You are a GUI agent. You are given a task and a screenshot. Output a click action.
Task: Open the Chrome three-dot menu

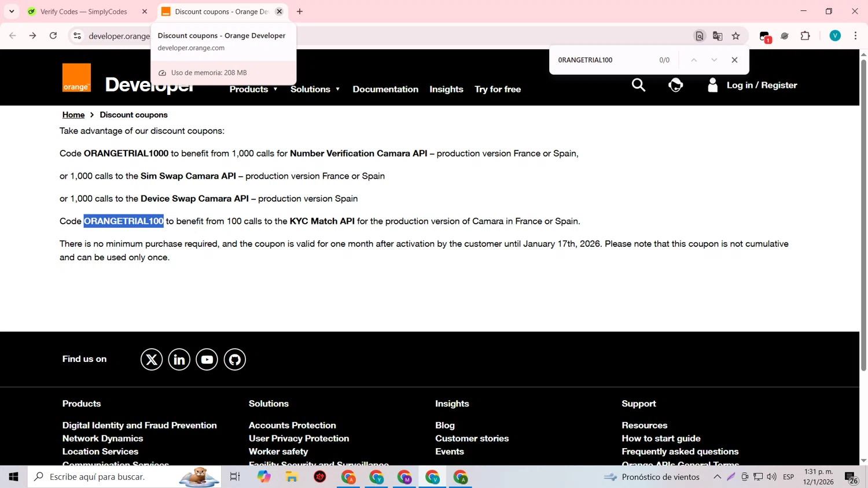[x=855, y=36]
